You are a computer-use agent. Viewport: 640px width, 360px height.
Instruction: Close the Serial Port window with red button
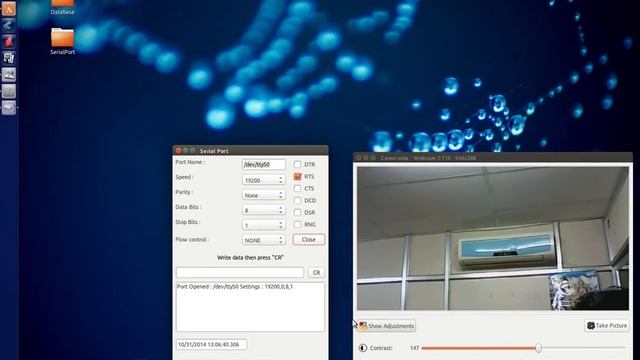click(178, 150)
